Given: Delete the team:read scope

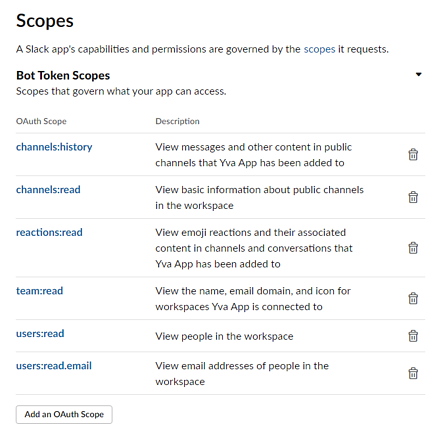Looking at the screenshot, I should click(413, 298).
